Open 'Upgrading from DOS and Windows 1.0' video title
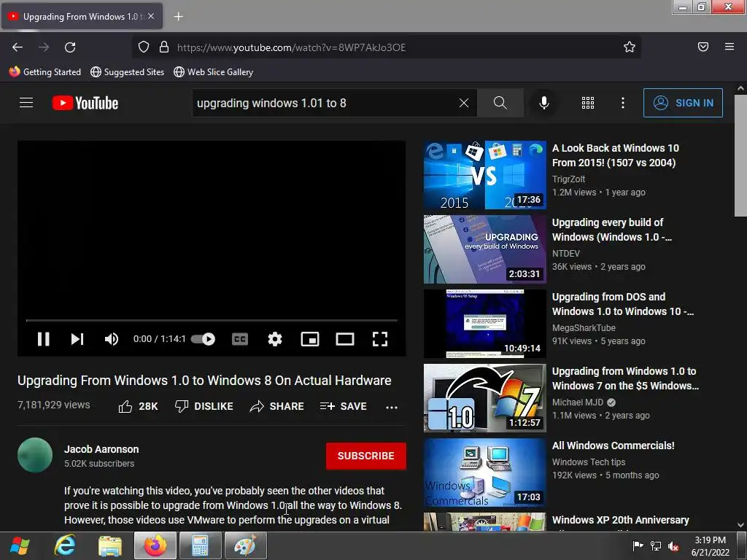The height and width of the screenshot is (560, 747). click(x=623, y=304)
